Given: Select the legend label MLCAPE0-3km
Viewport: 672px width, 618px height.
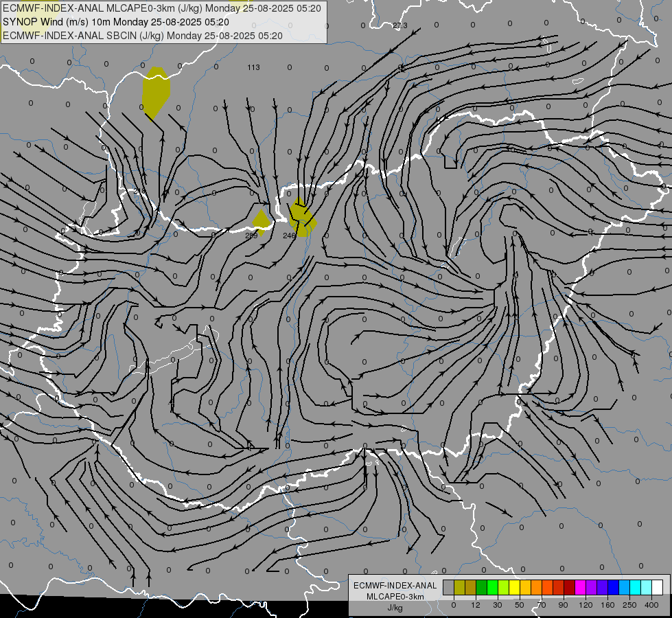Looking at the screenshot, I should 395,597.
